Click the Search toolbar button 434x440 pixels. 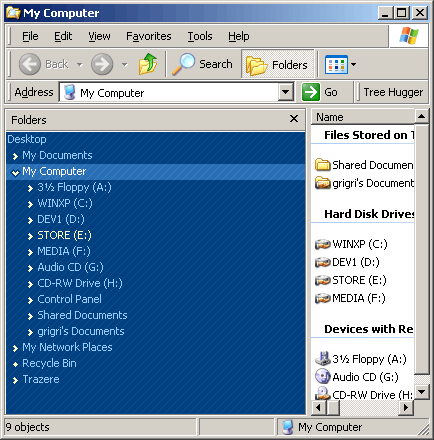(203, 64)
